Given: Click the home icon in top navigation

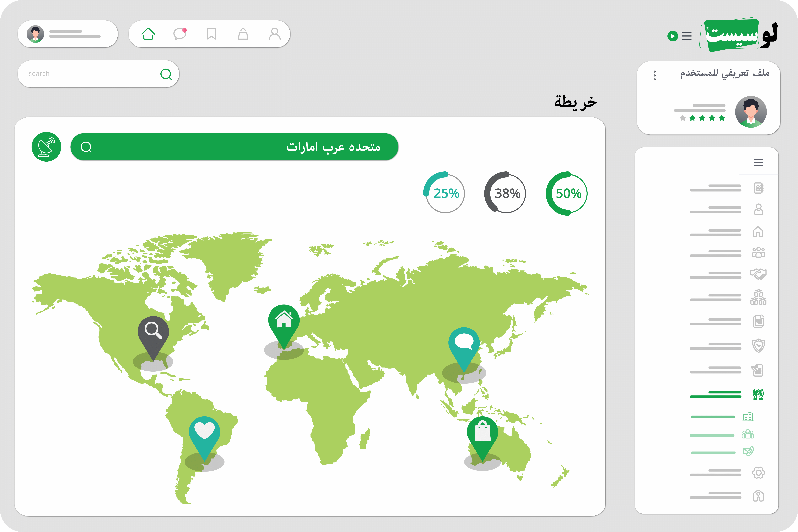Looking at the screenshot, I should point(148,34).
